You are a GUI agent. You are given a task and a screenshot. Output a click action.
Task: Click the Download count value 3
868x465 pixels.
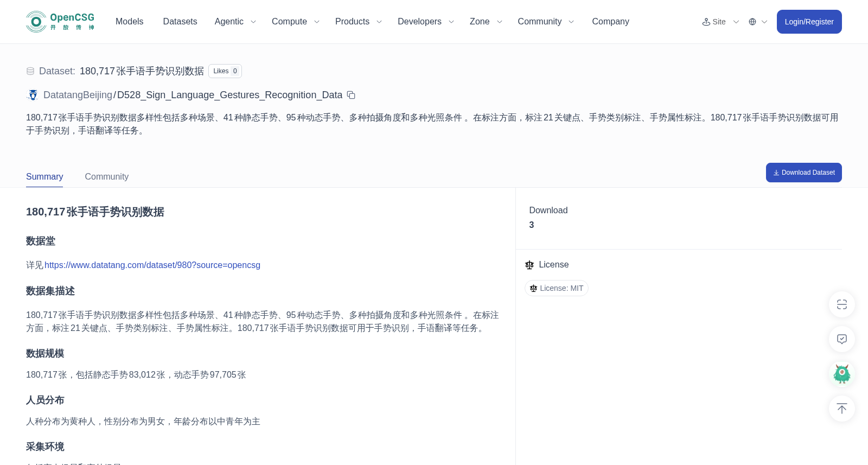(x=532, y=225)
